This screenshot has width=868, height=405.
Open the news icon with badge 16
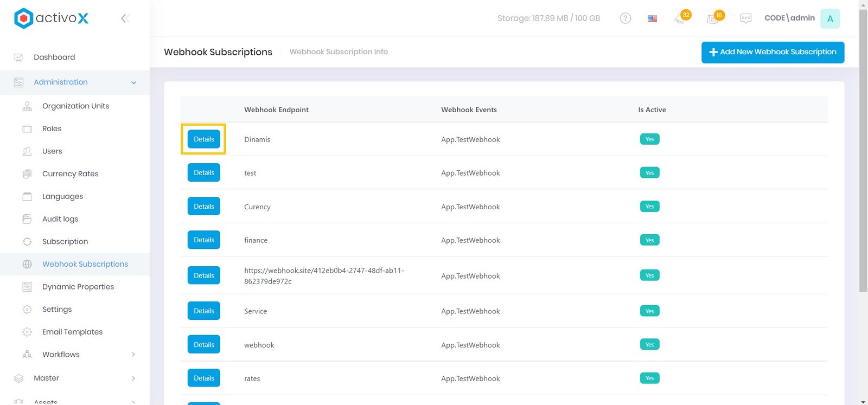pyautogui.click(x=714, y=18)
